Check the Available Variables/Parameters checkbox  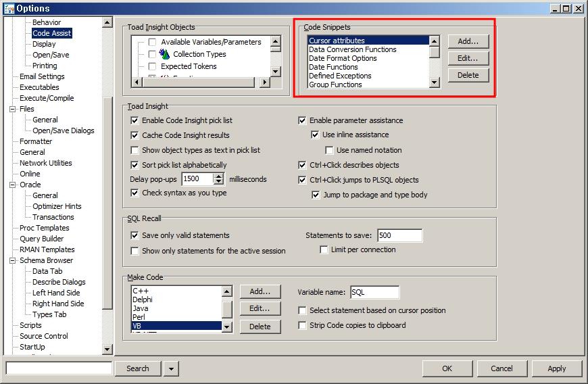coord(152,42)
